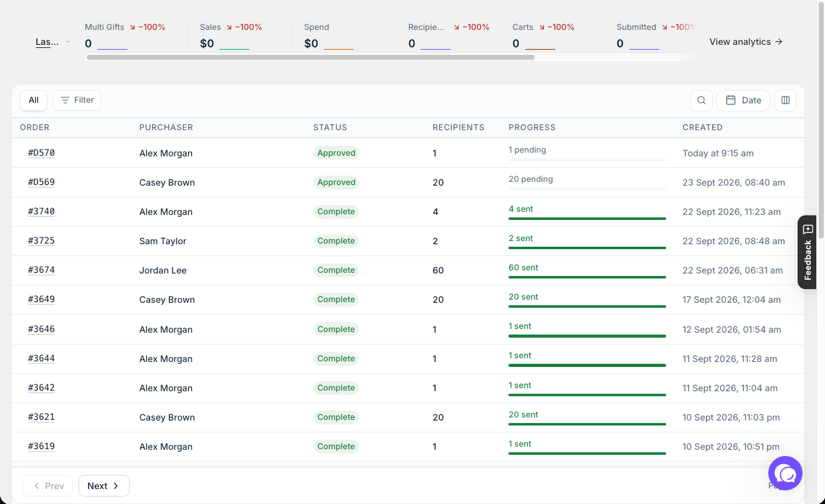Click the 60 sent progress bar
The height and width of the screenshot is (504, 825).
pos(587,277)
